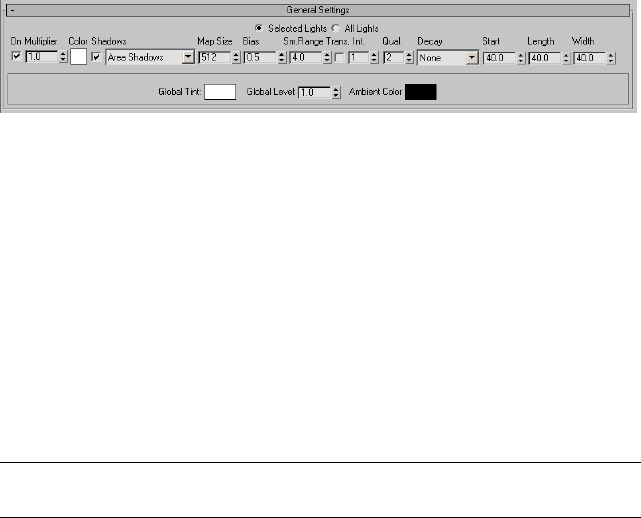Image resolution: width=641 pixels, height=518 pixels.
Task: Adjust the Length spinner
Action: tap(566, 58)
